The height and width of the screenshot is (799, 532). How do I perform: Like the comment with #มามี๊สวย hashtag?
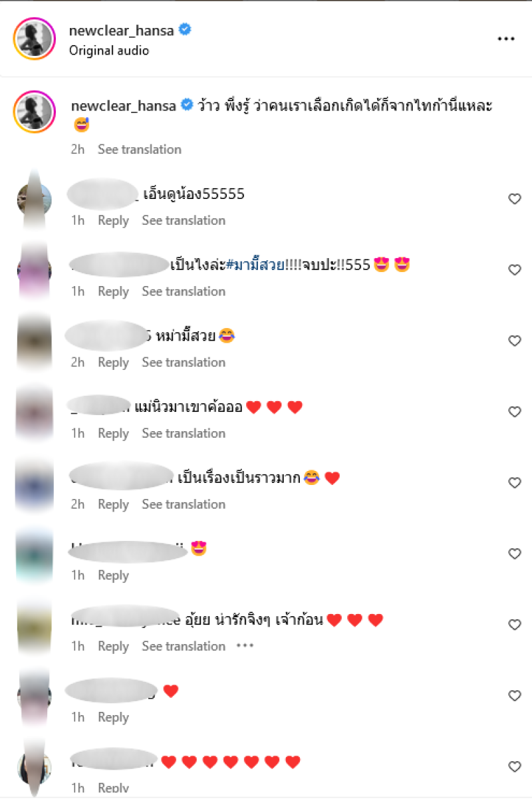515,269
